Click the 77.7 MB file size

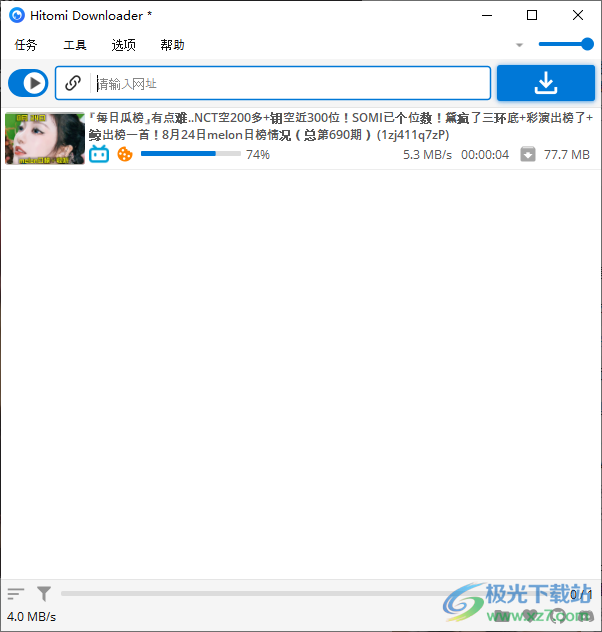[x=567, y=155]
